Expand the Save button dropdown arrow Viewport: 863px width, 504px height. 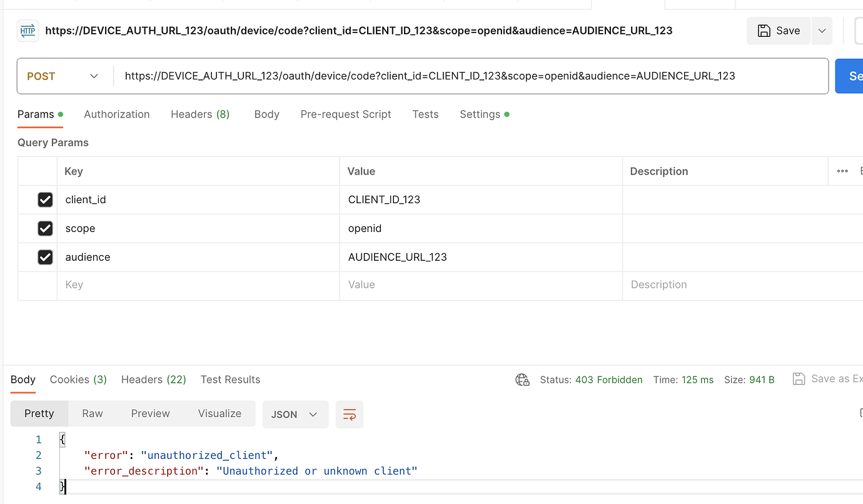click(822, 30)
